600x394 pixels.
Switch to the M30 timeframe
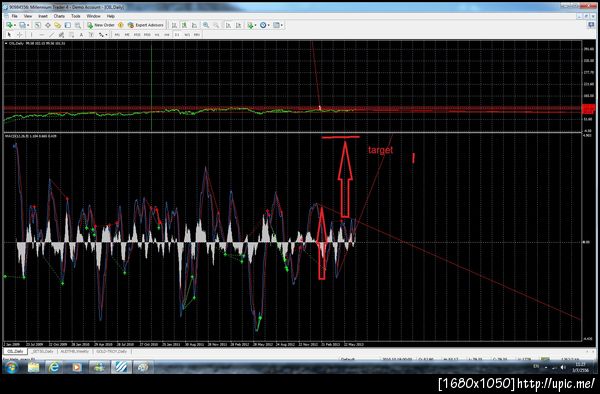(x=147, y=35)
